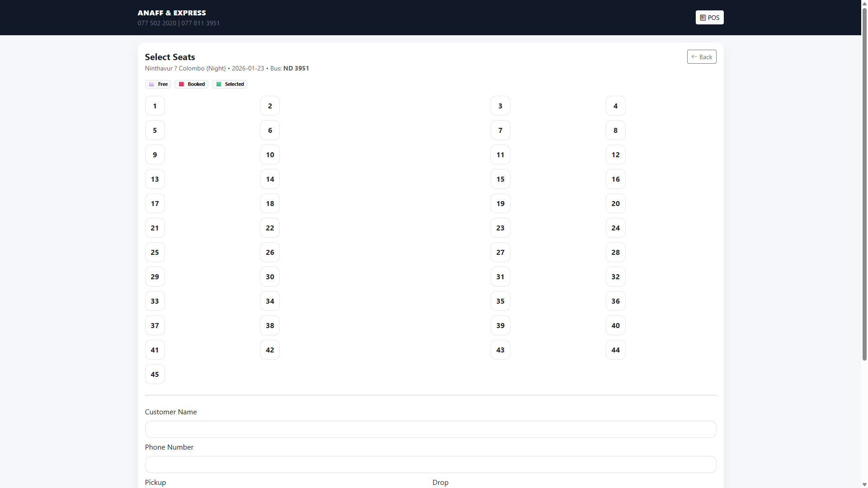This screenshot has height=488, width=868.
Task: Choose seat 30
Action: (270, 277)
